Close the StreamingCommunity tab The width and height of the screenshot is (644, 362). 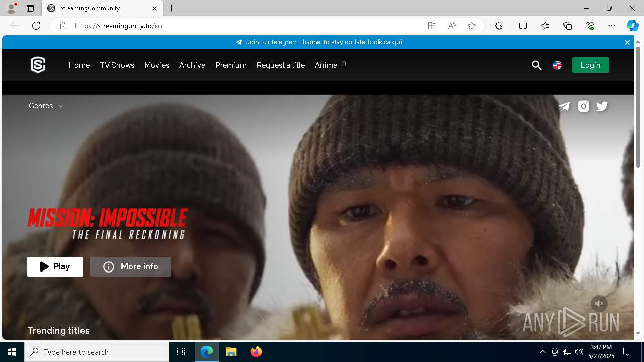154,8
